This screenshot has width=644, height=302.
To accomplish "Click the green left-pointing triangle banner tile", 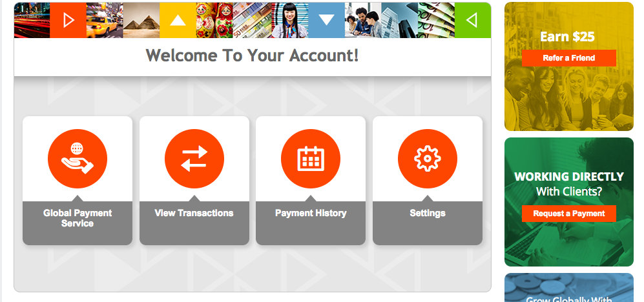I will pyautogui.click(x=473, y=20).
